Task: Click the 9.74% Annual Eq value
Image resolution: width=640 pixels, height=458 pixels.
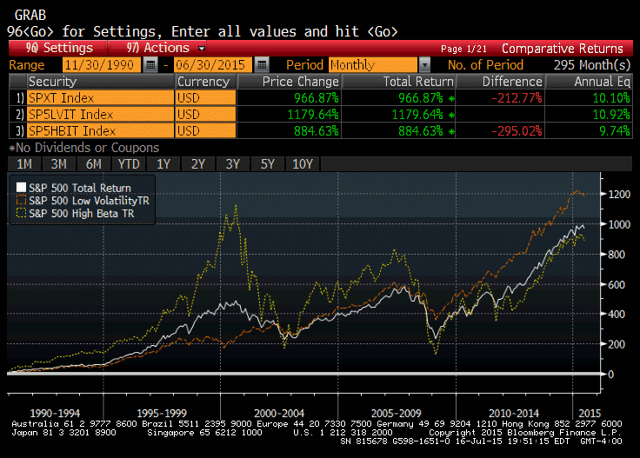Action: (x=615, y=131)
